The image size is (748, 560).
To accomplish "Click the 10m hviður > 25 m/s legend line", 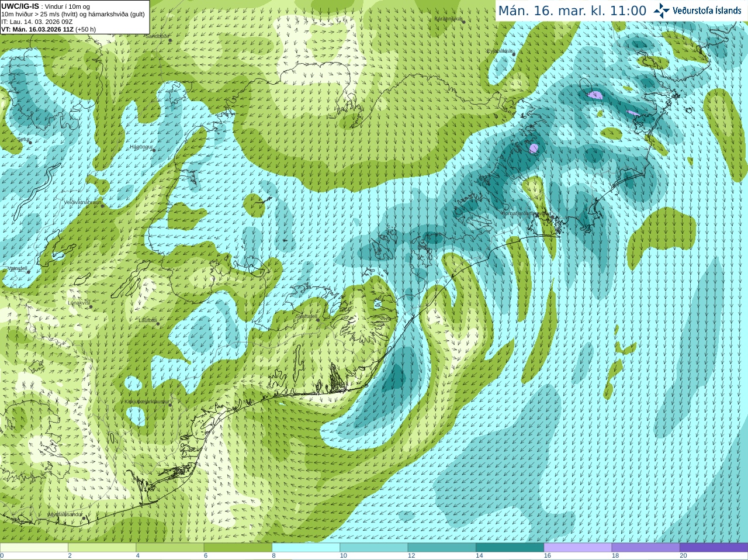I will [x=73, y=14].
